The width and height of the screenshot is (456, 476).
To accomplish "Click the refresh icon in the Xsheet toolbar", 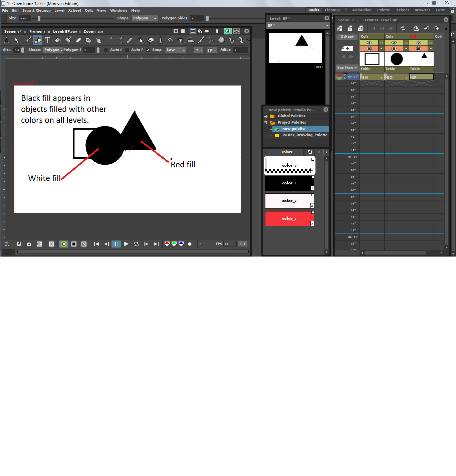I will [x=403, y=28].
